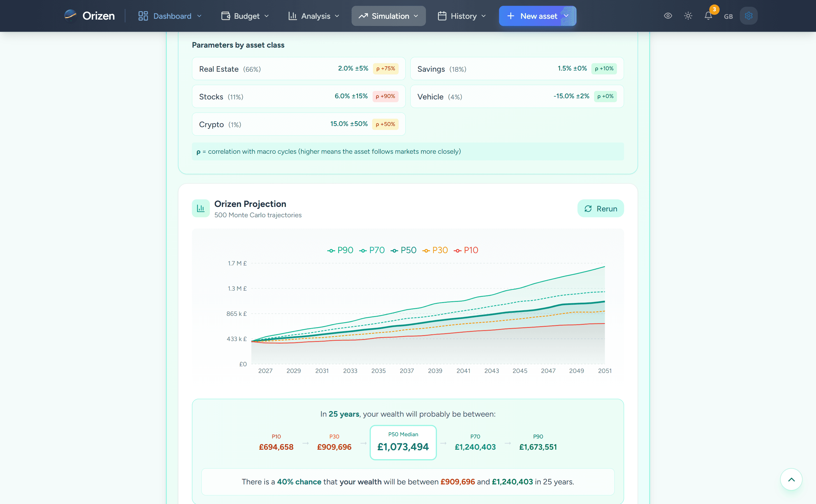
Task: Click the Rerun refresh icon
Action: click(x=588, y=209)
